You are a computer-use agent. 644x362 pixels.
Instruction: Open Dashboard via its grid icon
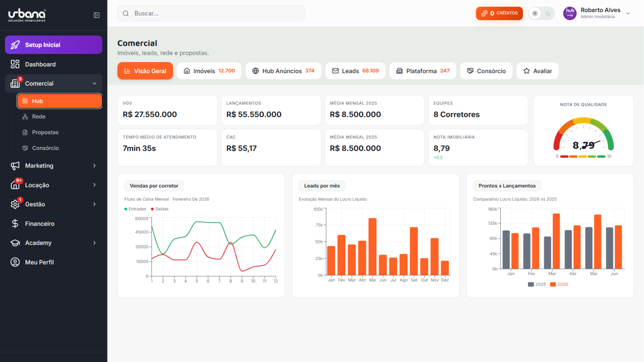coord(15,64)
